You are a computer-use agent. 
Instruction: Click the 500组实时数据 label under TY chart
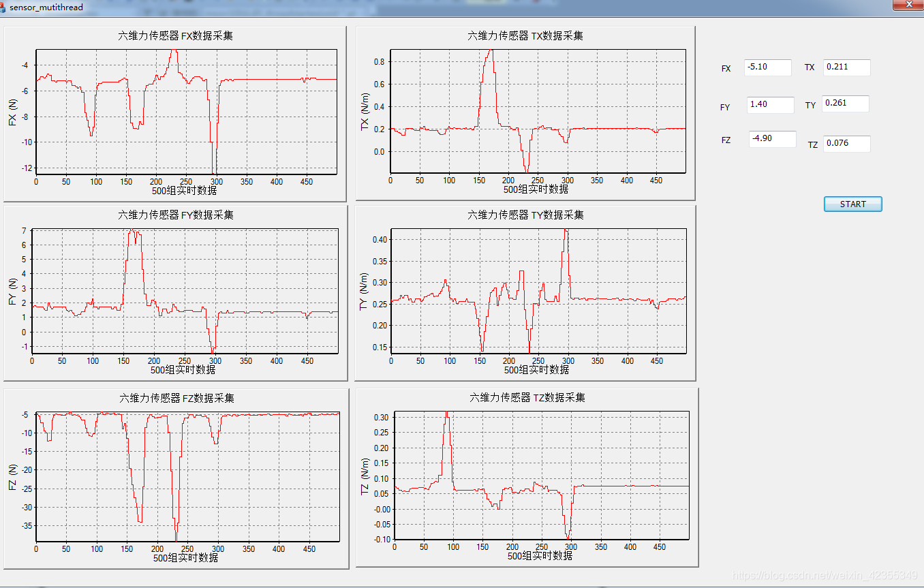(536, 369)
